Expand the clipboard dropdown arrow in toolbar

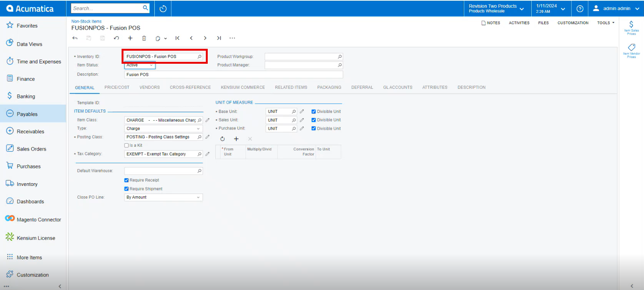(165, 38)
